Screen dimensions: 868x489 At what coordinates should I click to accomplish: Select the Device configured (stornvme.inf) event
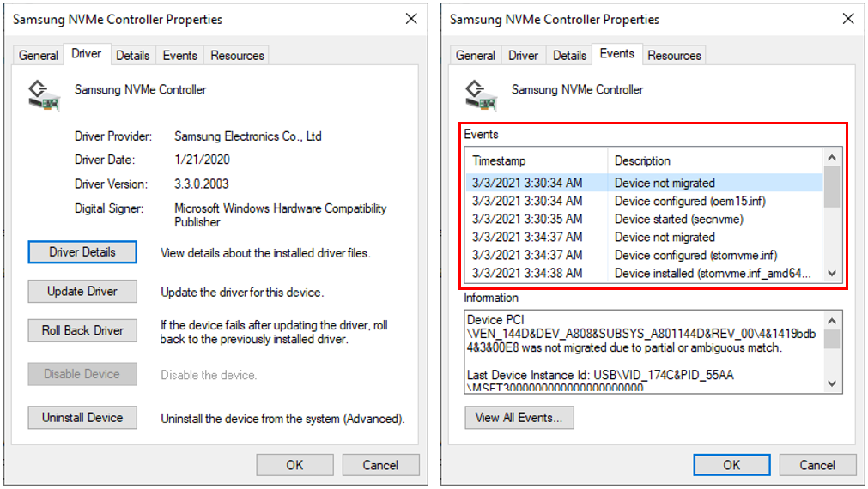click(645, 255)
